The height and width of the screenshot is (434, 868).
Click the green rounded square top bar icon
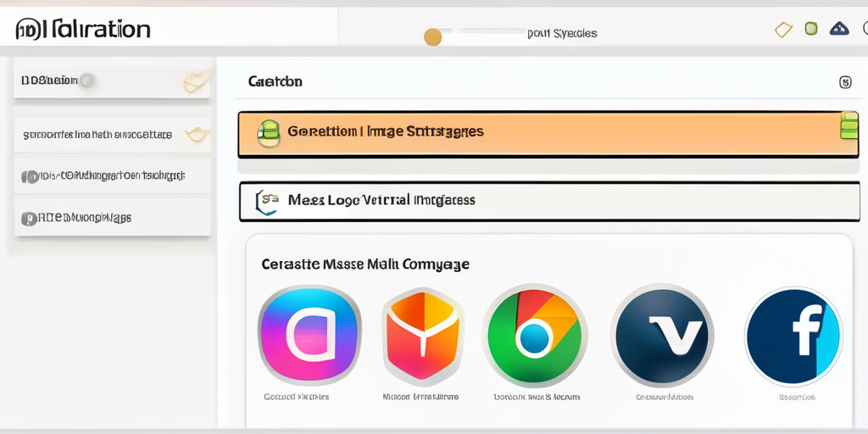pyautogui.click(x=811, y=29)
